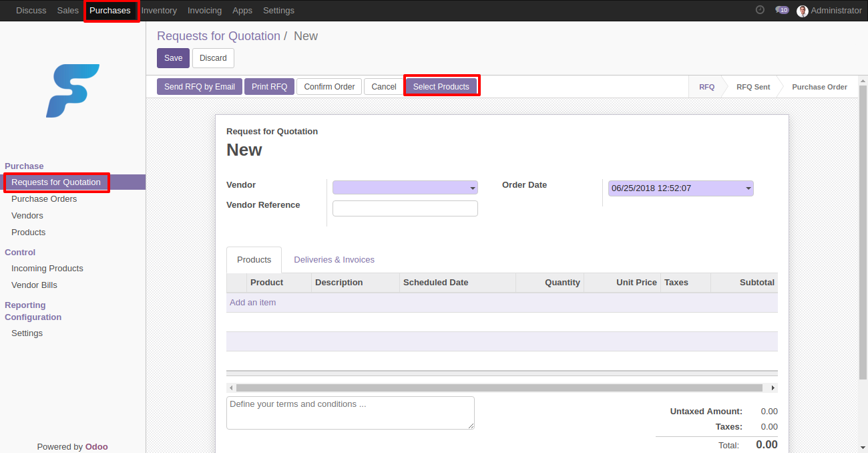Click the Print RFQ button
Image resolution: width=868 pixels, height=453 pixels.
click(269, 87)
